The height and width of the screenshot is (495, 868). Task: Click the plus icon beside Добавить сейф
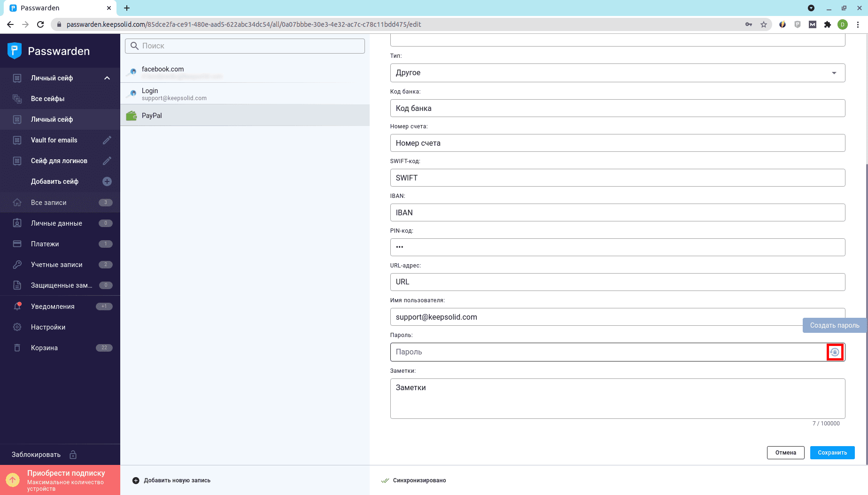107,181
